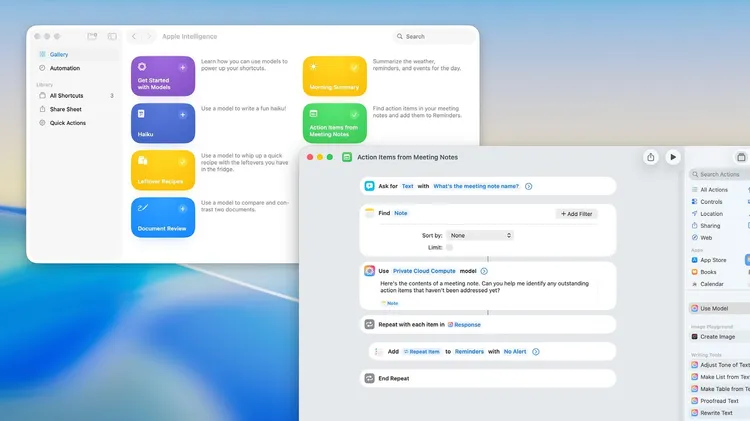Expand the Ask for Text action options
The image size is (750, 421).
click(529, 186)
